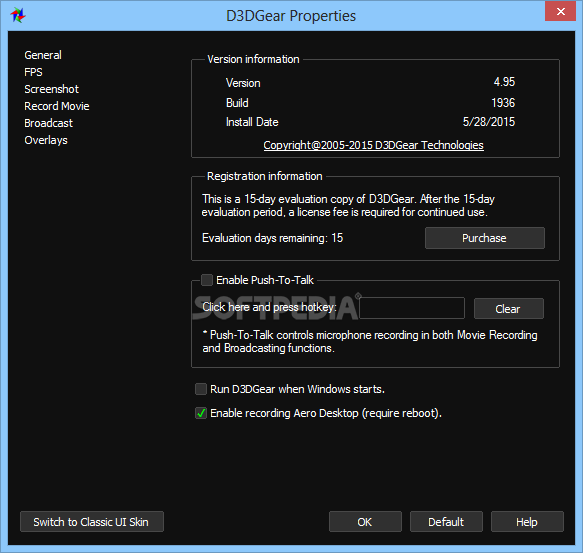Click the build number 1936
This screenshot has height=553, width=583.
click(503, 103)
